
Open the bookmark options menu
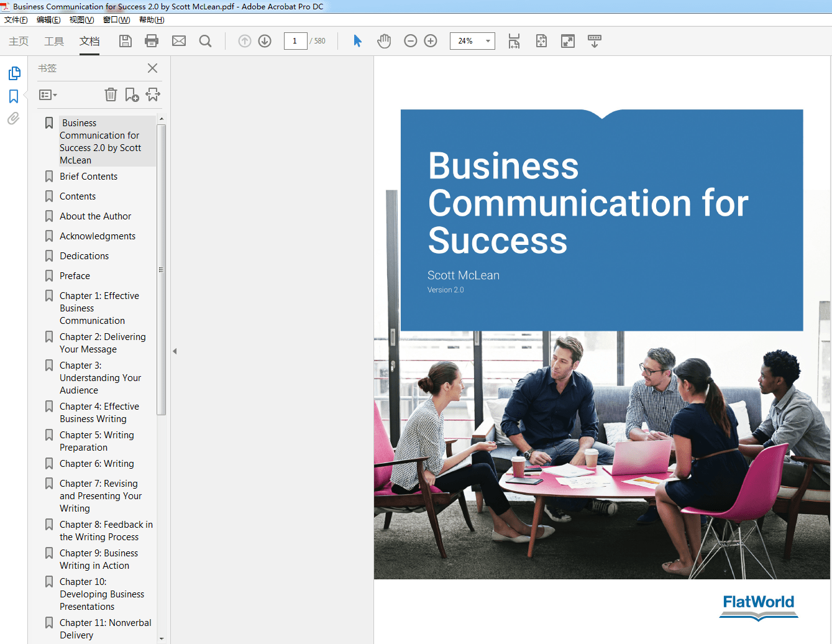pos(47,94)
